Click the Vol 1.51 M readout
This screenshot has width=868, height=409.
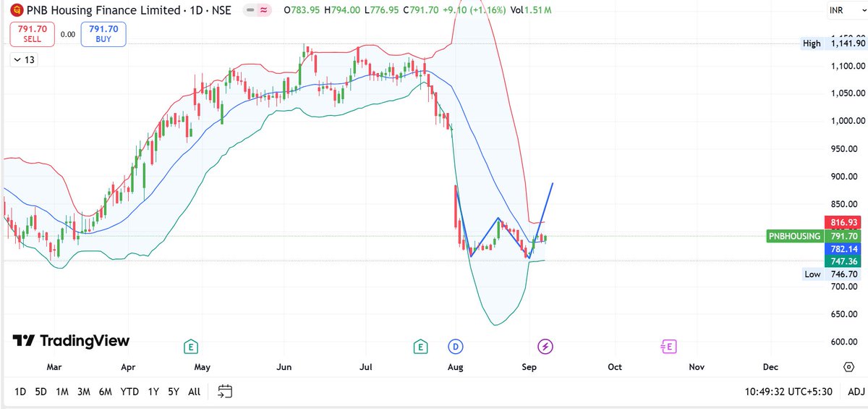coord(530,10)
